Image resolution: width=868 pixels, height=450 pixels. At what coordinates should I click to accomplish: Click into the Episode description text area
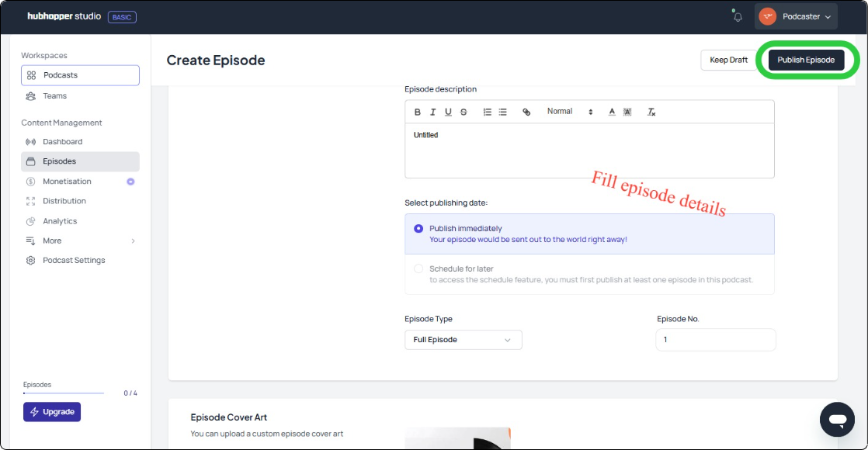(x=589, y=151)
